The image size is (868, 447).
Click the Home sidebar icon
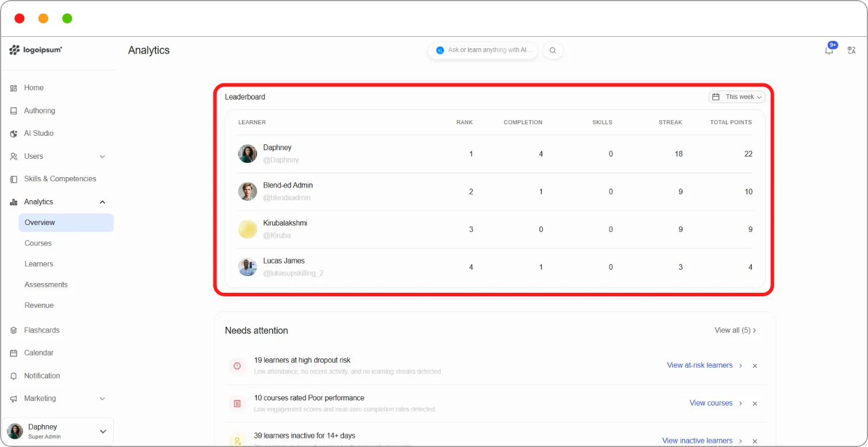click(14, 88)
